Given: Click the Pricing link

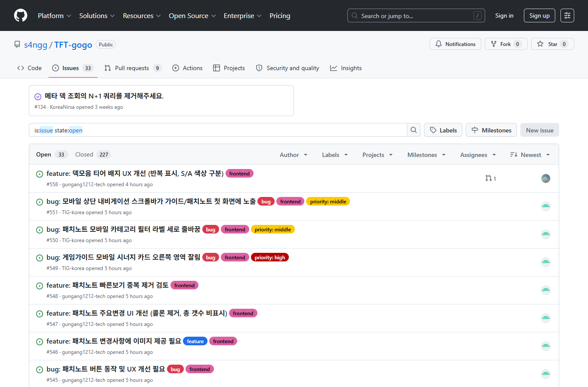Looking at the screenshot, I should (x=280, y=15).
